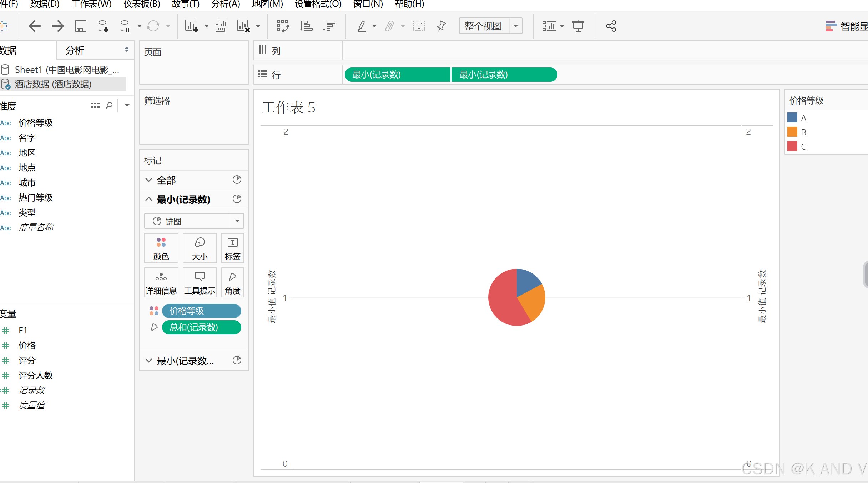The height and width of the screenshot is (483, 868).
Task: Click the 角度 marks button
Action: [232, 282]
